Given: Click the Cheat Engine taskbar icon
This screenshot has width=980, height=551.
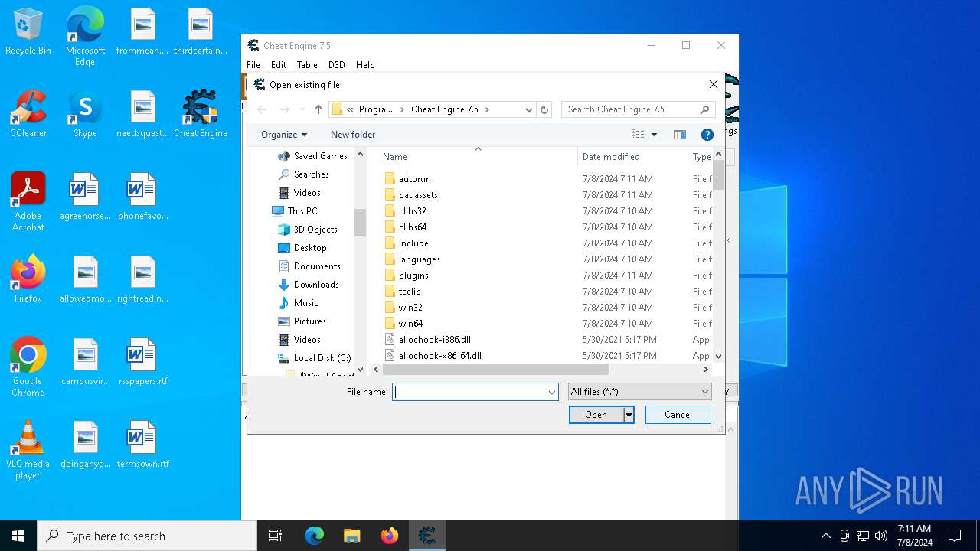Looking at the screenshot, I should [427, 536].
